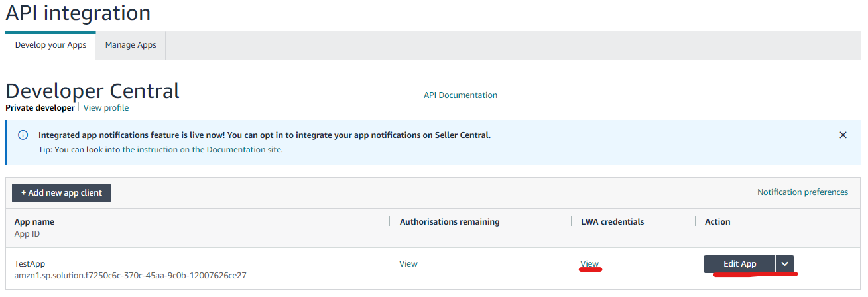The width and height of the screenshot is (868, 297).
Task: Click the LWA credentials column header
Action: (x=612, y=222)
